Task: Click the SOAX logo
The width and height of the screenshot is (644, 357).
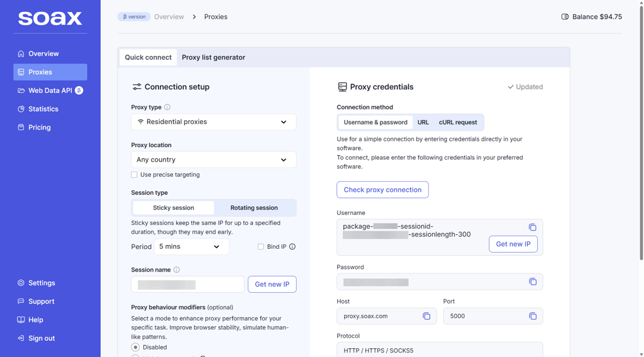Action: (x=50, y=18)
